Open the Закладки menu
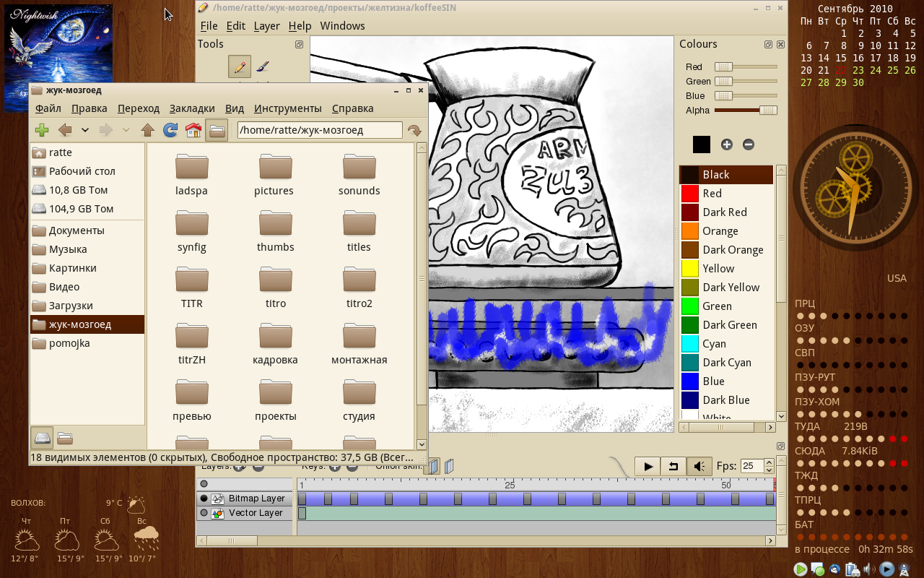This screenshot has width=924, height=578. (x=192, y=108)
